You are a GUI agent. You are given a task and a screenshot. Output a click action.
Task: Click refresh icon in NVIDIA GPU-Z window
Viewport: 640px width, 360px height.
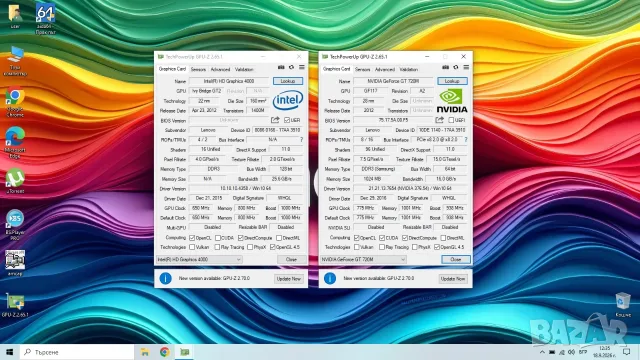pyautogui.click(x=456, y=67)
